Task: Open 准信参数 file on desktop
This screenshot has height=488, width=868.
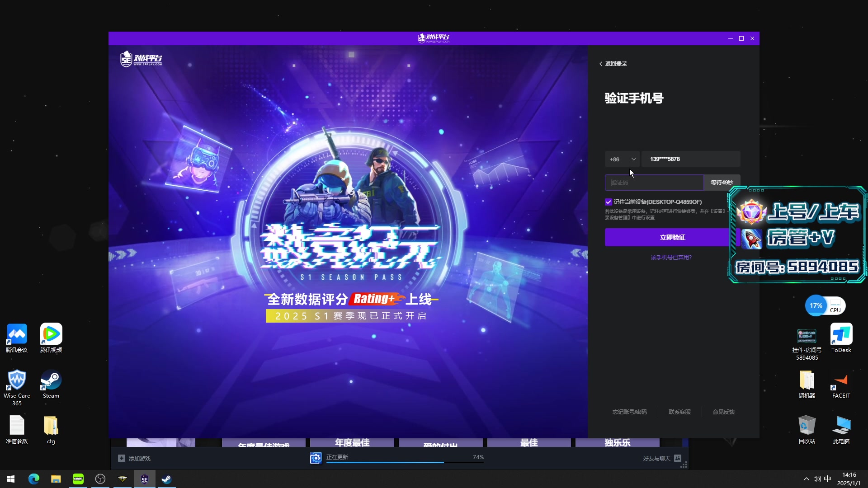Action: 17,430
